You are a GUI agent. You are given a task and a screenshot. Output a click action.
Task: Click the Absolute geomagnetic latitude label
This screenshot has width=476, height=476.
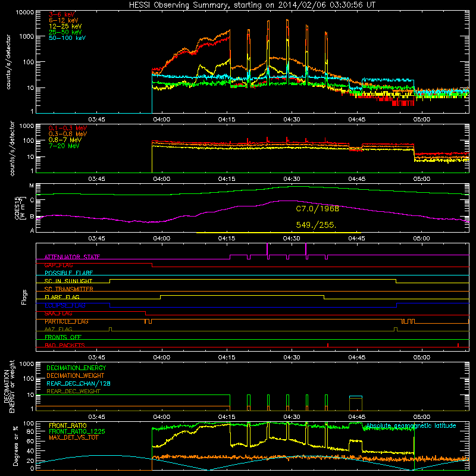tap(411, 425)
